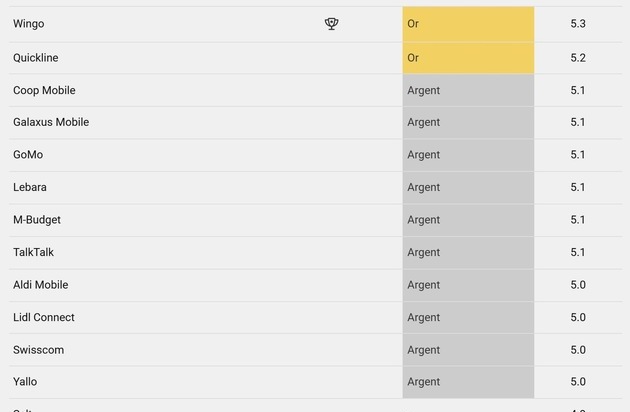630x412 pixels.
Task: Open the Yallo row
Action: point(26,382)
